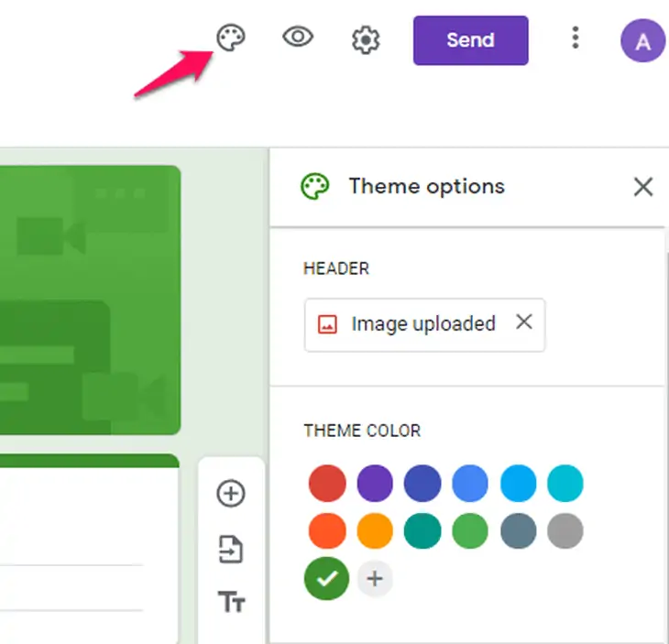
Task: Click the Theme options panel title
Action: pyautogui.click(x=427, y=186)
